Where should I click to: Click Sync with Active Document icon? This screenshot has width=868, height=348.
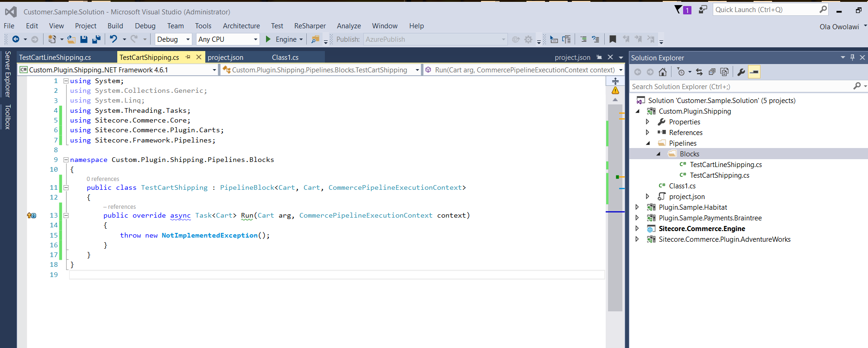699,72
